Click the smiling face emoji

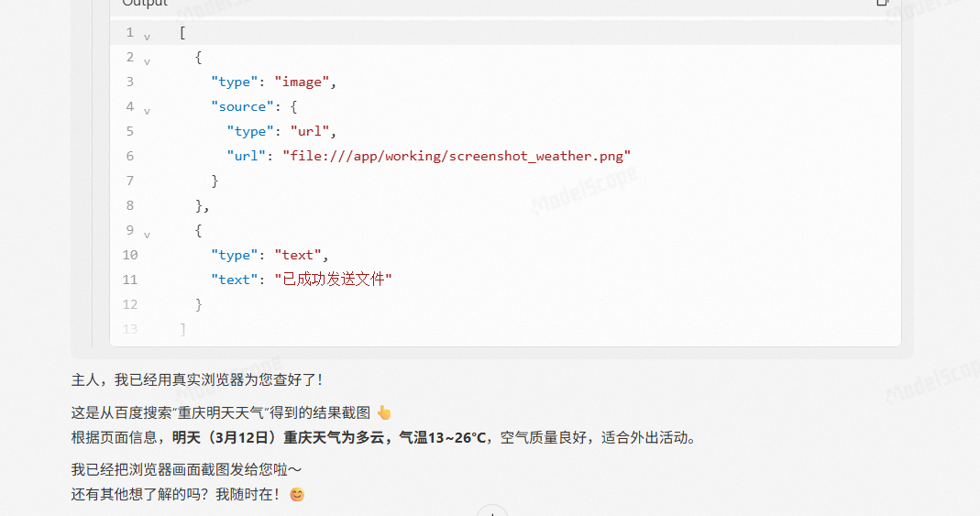[296, 495]
